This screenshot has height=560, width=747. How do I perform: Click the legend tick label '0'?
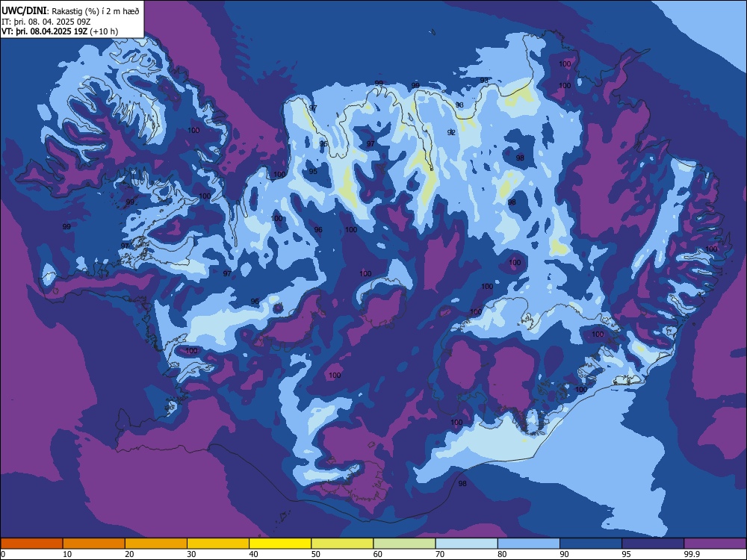click(3, 554)
